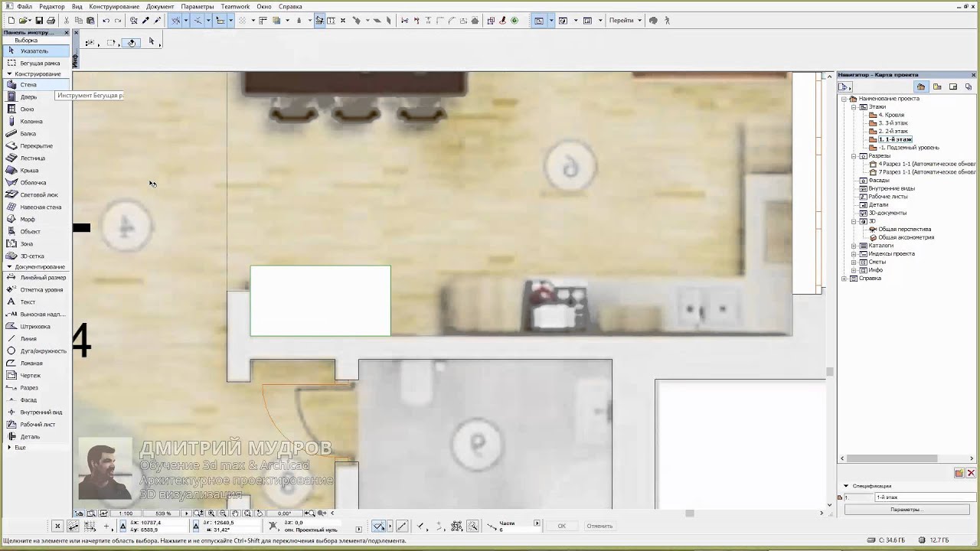The width and height of the screenshot is (980, 551).
Task: Open the Конструирование menu
Action: (x=114, y=6)
